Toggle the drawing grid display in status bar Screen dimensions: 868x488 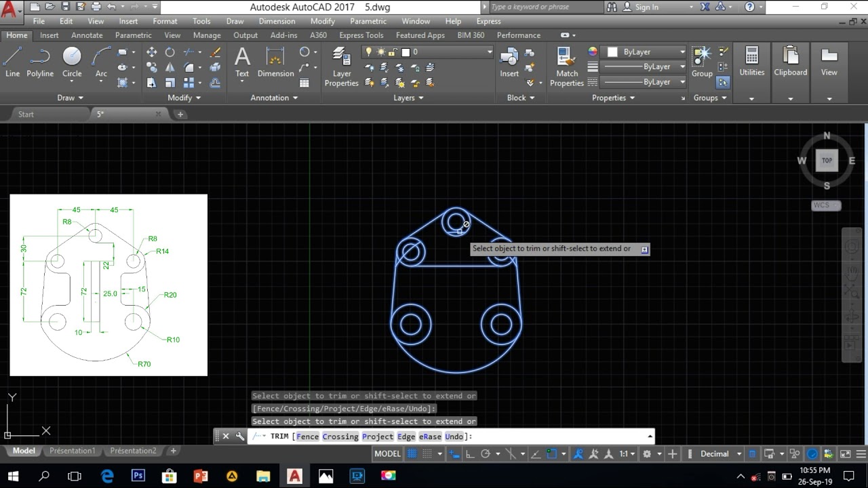[x=412, y=454]
